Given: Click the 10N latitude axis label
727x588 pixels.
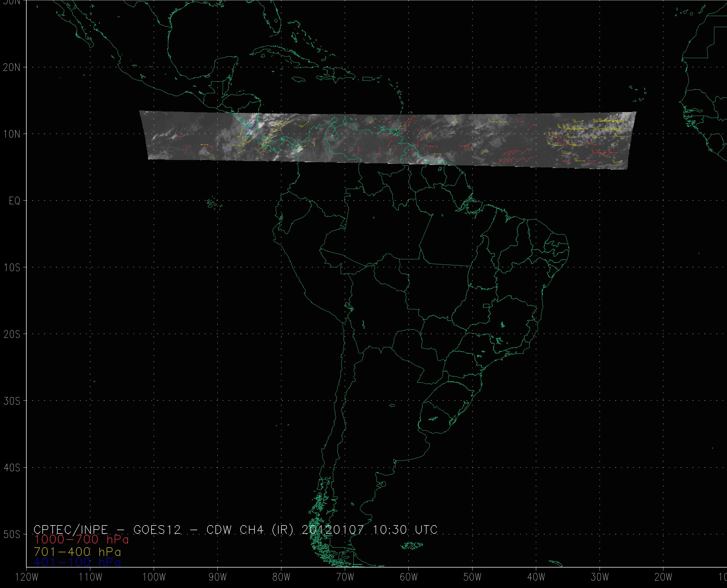Looking at the screenshot, I should point(12,134).
